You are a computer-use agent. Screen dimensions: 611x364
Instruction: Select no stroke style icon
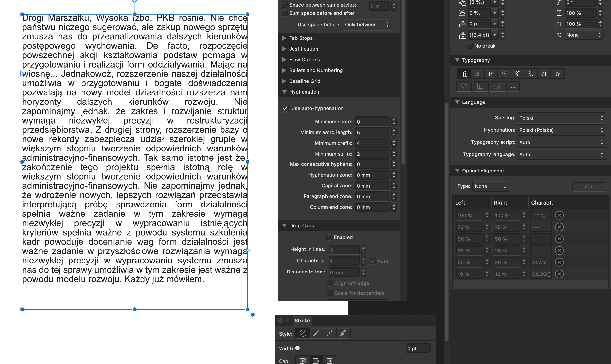pos(303,333)
